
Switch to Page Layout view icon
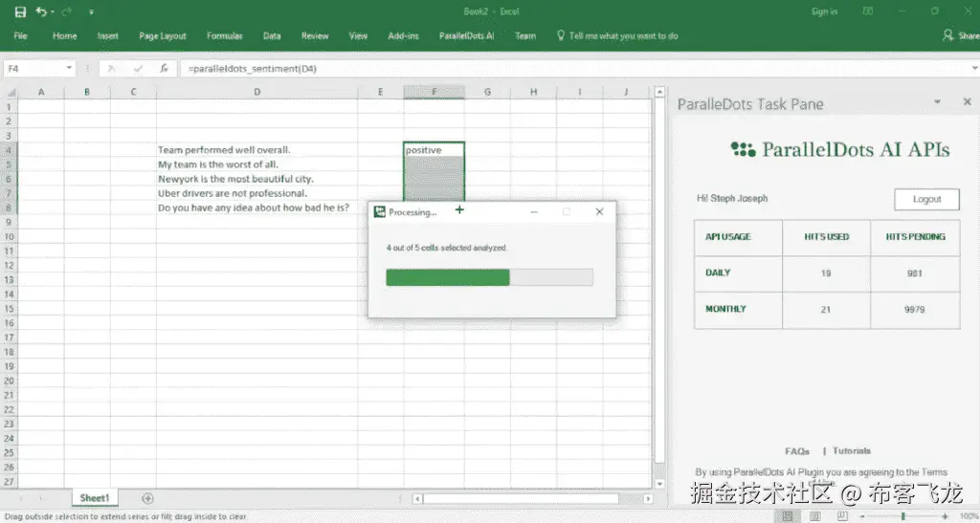coord(815,516)
